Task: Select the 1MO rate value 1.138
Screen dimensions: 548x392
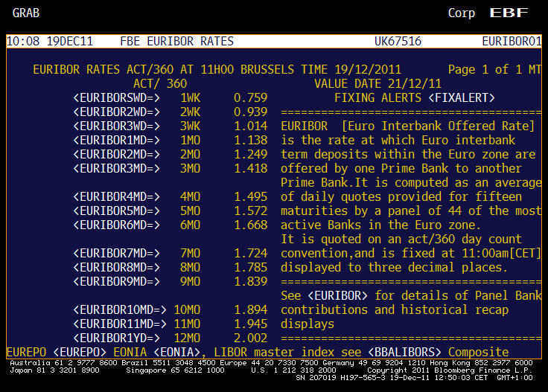Action: 251,141
